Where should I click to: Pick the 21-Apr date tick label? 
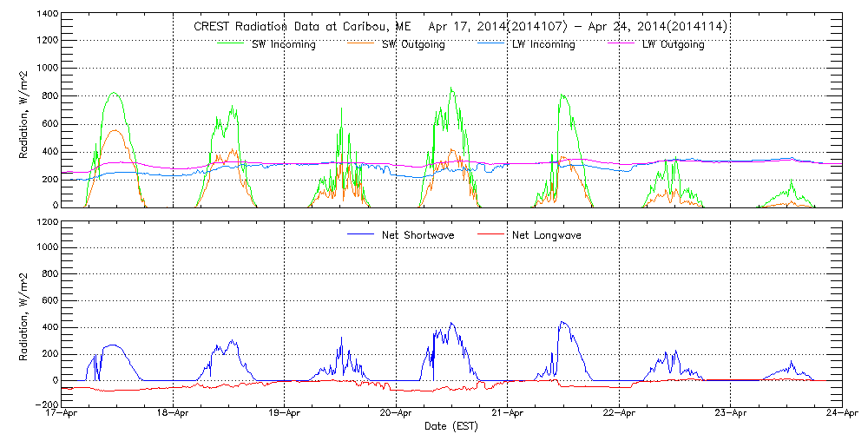(508, 415)
